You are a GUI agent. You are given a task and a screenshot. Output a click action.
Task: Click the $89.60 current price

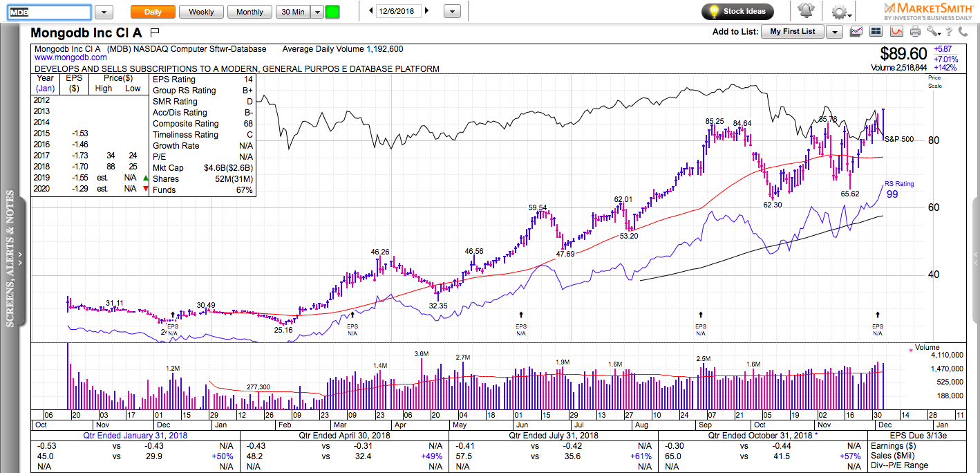pos(903,54)
